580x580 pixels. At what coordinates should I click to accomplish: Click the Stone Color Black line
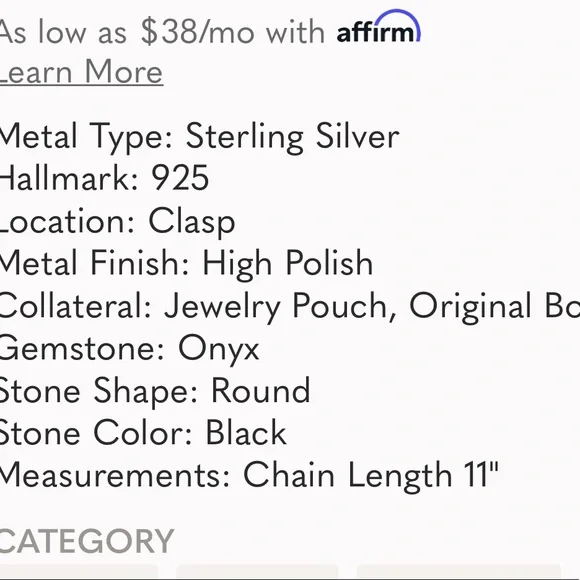click(x=143, y=433)
